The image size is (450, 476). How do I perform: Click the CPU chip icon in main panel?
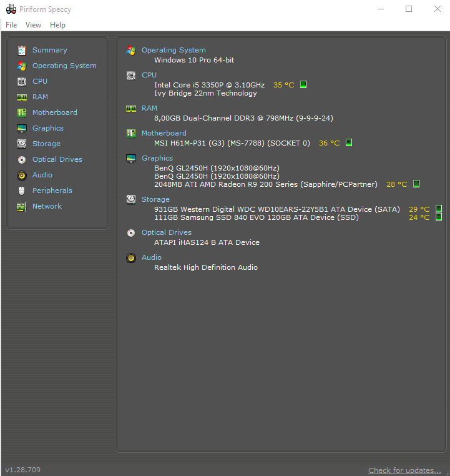[131, 76]
